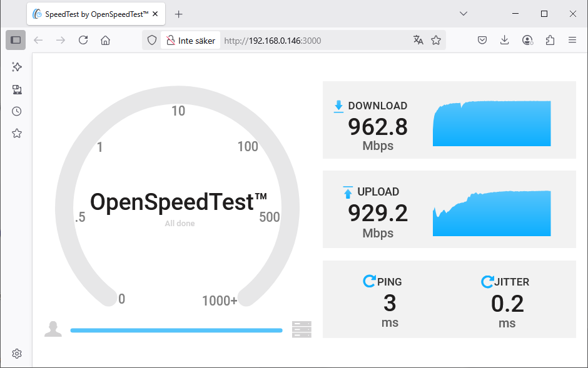Show synced tabs in sidebar
The height and width of the screenshot is (368, 588).
coord(16,89)
